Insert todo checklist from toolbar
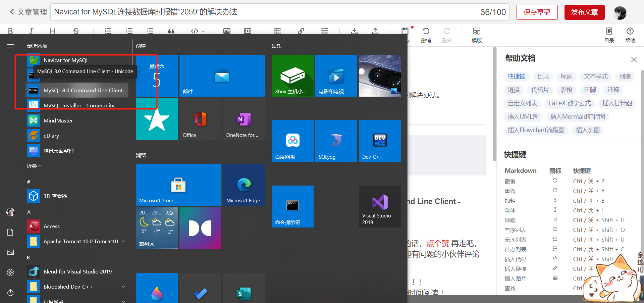 click(150, 31)
